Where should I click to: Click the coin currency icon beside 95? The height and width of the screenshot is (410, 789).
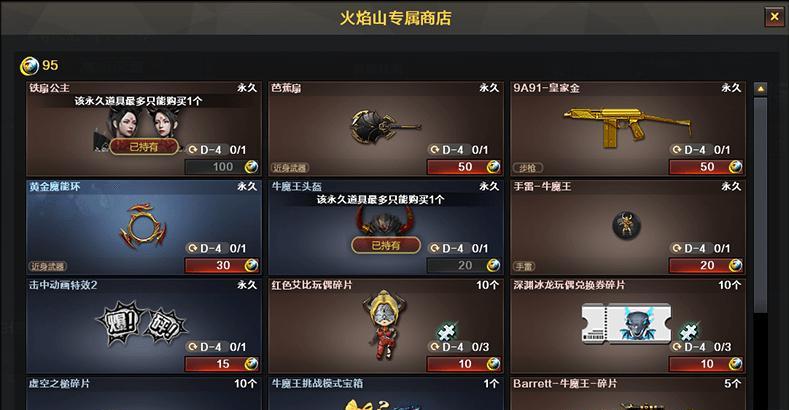point(29,65)
